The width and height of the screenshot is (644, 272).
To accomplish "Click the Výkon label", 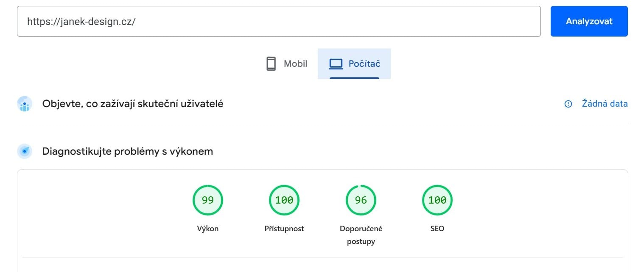I will coord(208,229).
